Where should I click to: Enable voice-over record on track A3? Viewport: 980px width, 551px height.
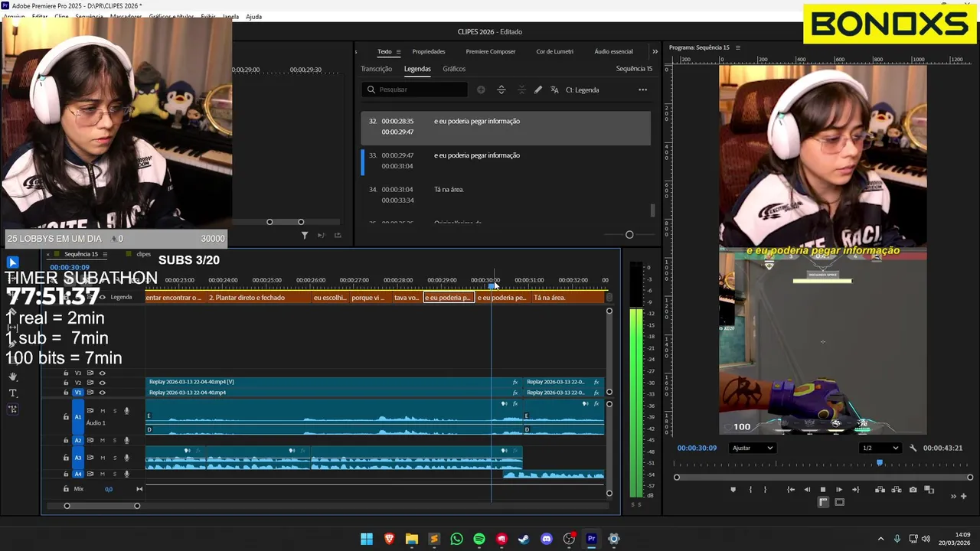click(x=126, y=458)
